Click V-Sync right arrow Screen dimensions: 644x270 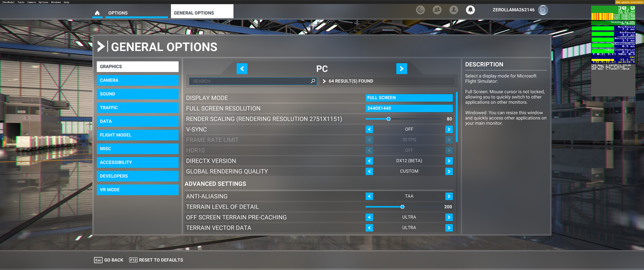pos(449,129)
